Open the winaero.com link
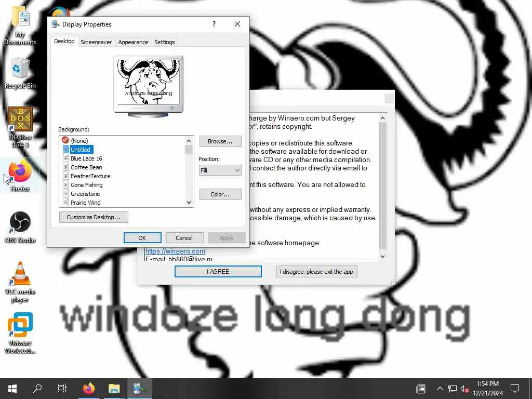 175,251
